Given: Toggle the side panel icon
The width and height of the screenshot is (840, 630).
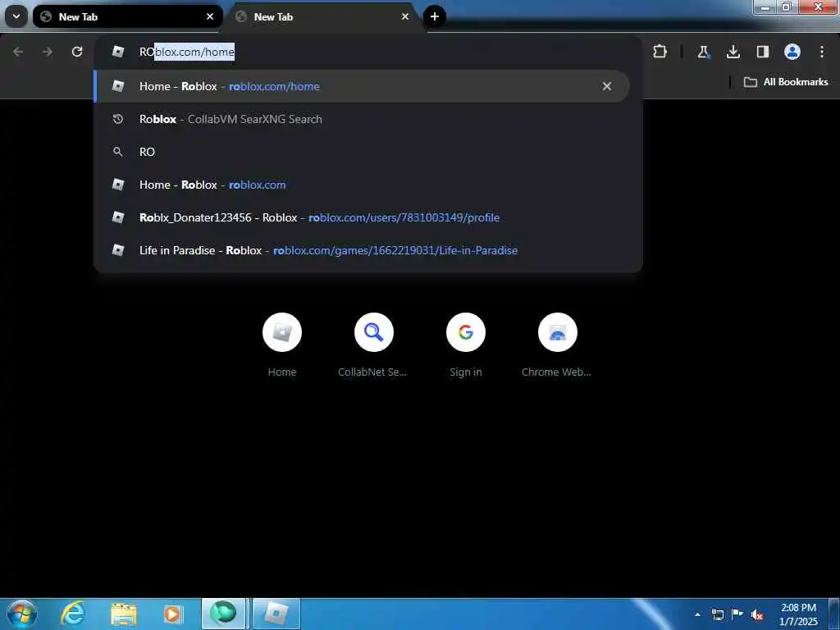Looking at the screenshot, I should pyautogui.click(x=762, y=52).
